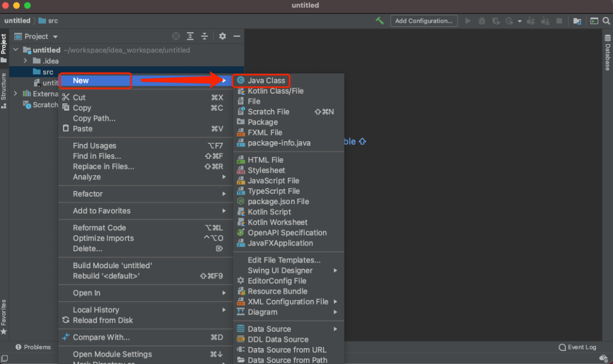Choose New in the context menu

tap(145, 81)
